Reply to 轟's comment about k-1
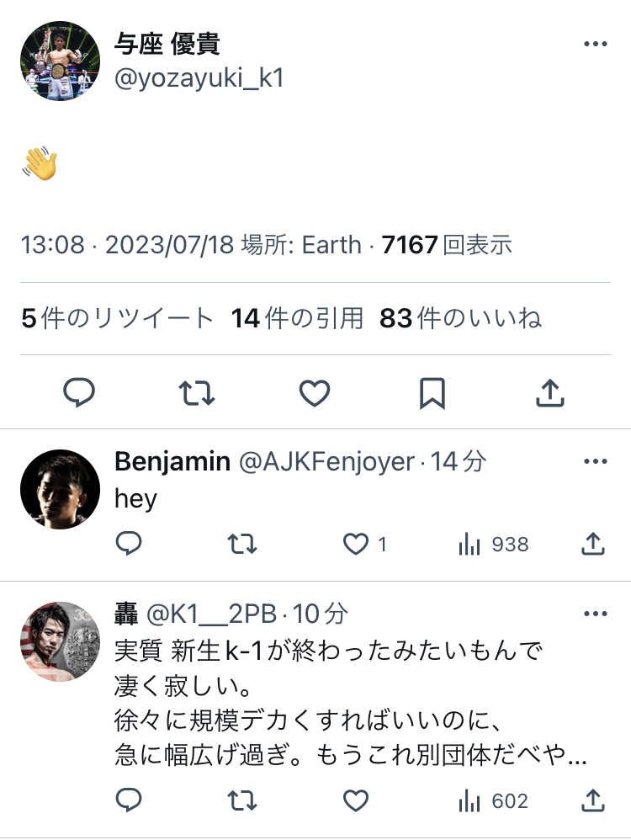 click(x=128, y=800)
